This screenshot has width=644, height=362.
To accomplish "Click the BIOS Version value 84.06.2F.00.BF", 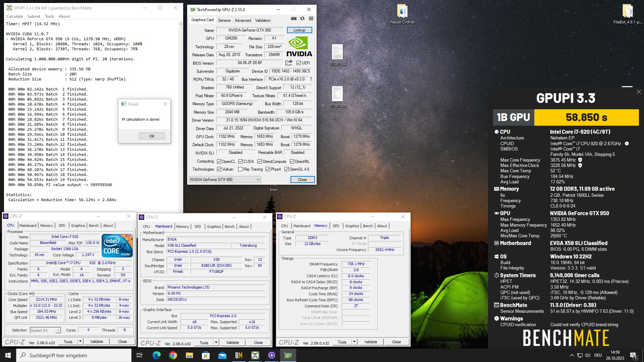I will [x=250, y=63].
